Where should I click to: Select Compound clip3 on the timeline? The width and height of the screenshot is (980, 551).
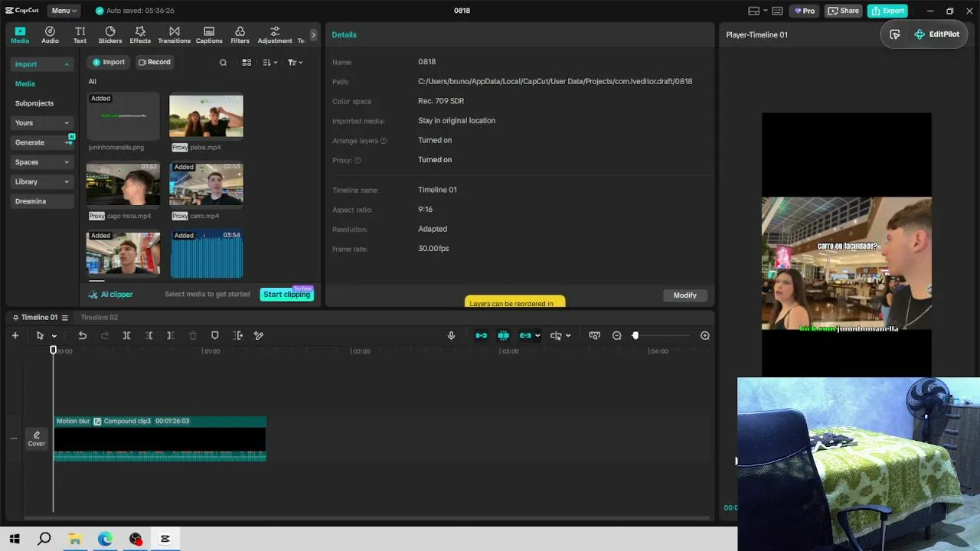pos(160,439)
